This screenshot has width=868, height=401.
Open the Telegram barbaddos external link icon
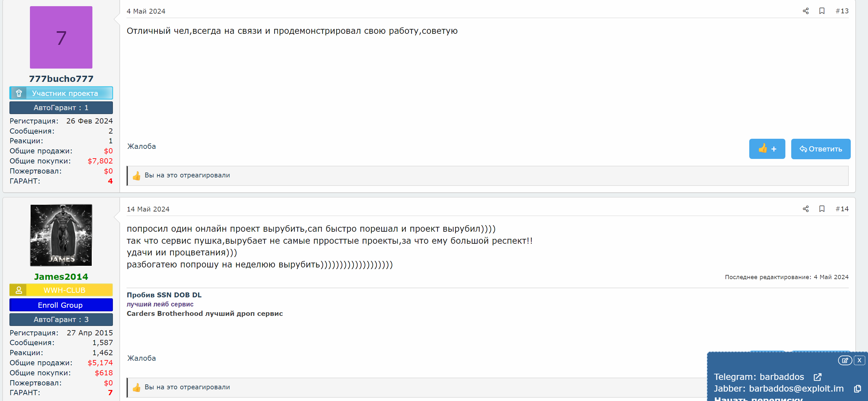(x=818, y=377)
